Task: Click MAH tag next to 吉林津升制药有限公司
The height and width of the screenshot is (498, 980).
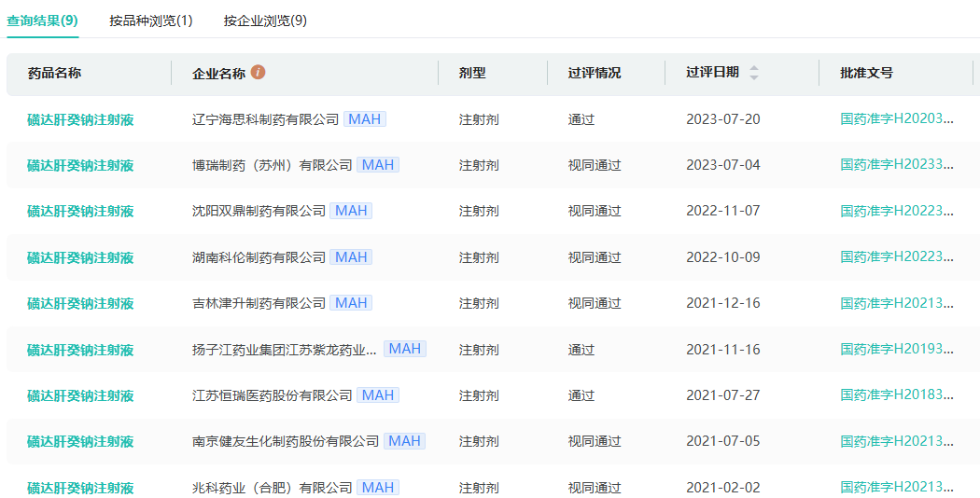Action: 351,303
